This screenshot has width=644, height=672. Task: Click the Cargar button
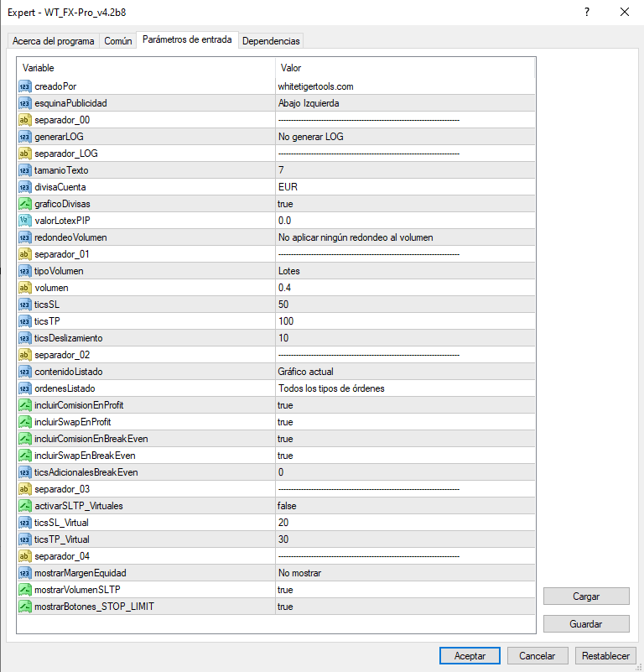[586, 596]
